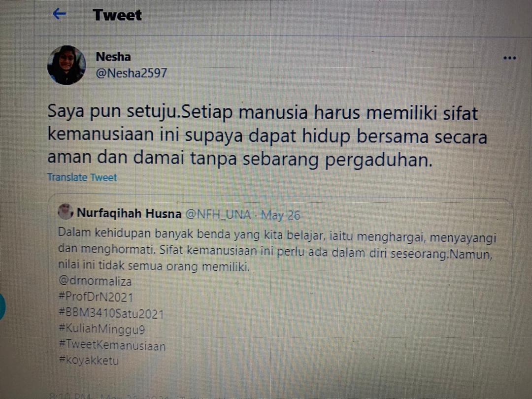Go back using the blue arrow
Viewport: 532px width, 399px height.
(60, 14)
